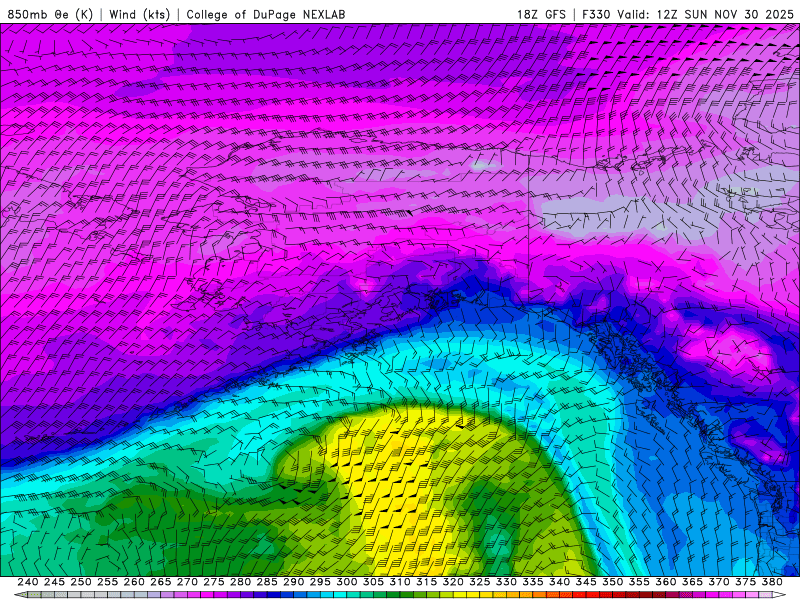
Task: Pick the 270 colorbar value
Action: [187, 582]
